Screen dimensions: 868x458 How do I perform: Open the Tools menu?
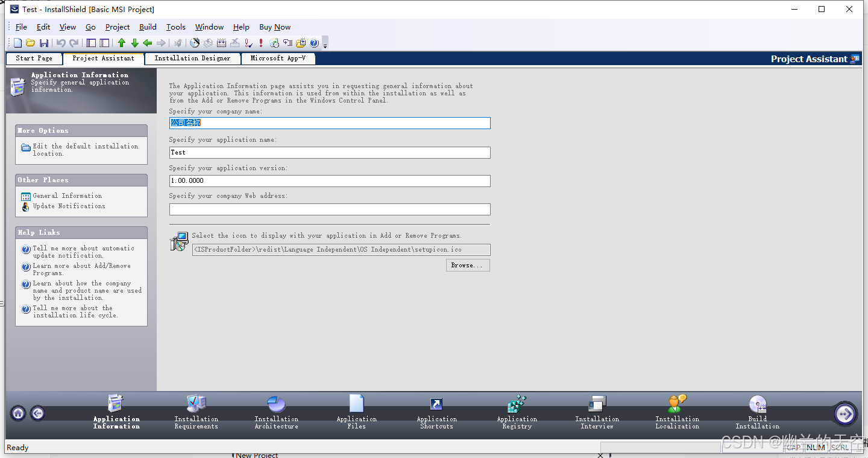[x=176, y=27]
